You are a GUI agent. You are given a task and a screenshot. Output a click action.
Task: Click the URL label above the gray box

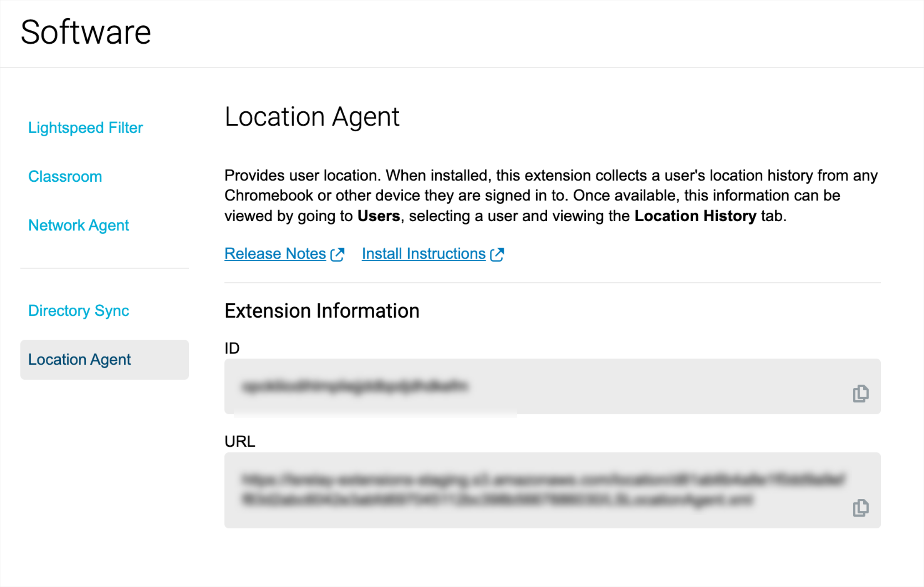coord(240,441)
